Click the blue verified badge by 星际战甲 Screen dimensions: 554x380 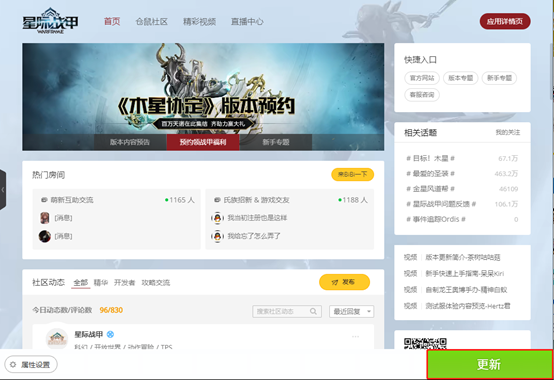110,334
